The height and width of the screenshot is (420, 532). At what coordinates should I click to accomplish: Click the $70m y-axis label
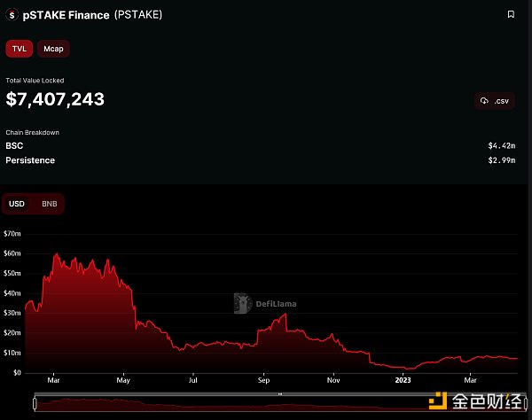tap(12, 234)
